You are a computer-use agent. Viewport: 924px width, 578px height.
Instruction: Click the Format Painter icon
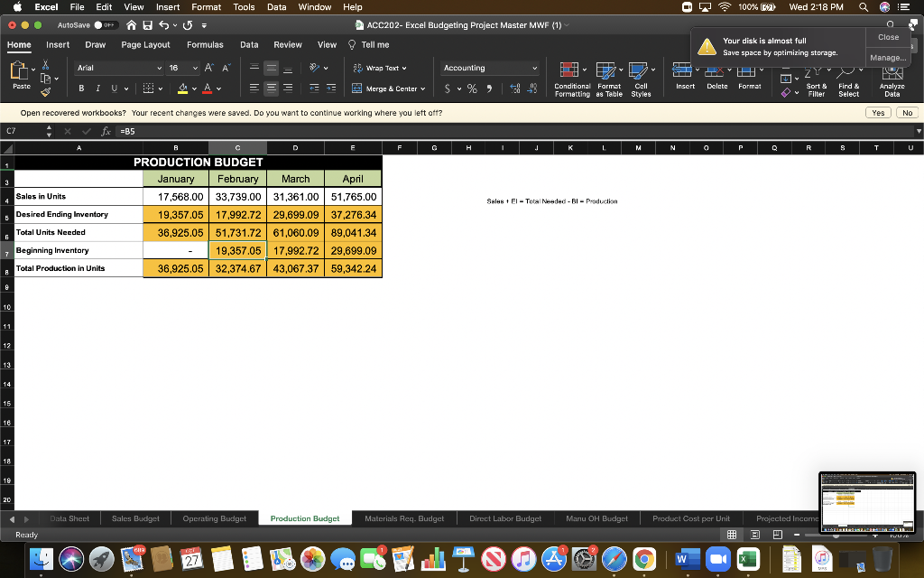point(45,91)
